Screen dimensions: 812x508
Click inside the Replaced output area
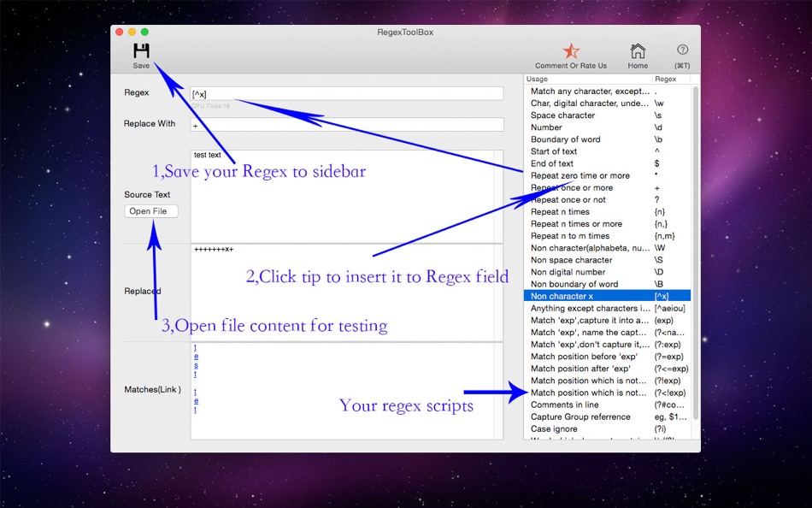click(342, 292)
